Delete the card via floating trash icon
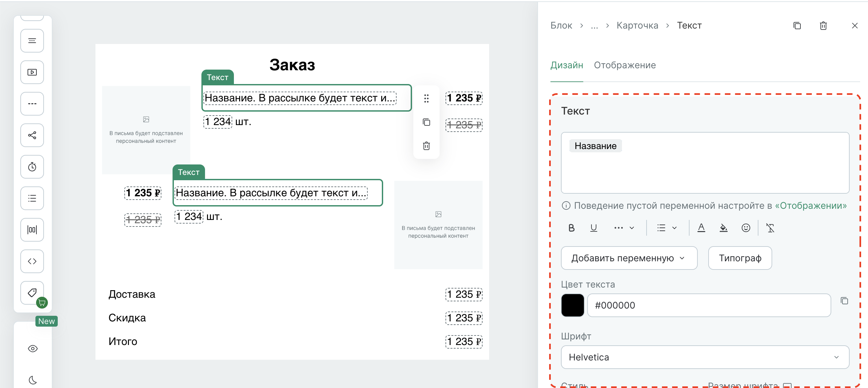Viewport: 868px width, 388px height. pos(426,146)
